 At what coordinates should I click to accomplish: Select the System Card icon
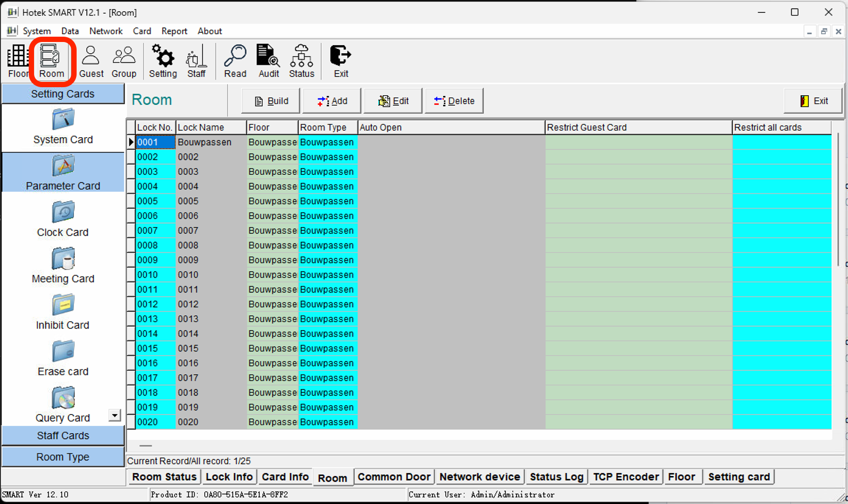click(63, 127)
